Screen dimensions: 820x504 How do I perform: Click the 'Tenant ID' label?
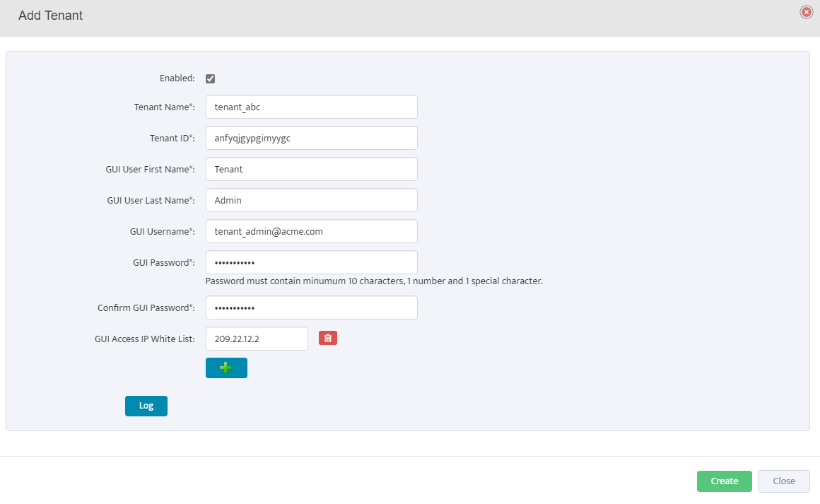[x=172, y=138]
